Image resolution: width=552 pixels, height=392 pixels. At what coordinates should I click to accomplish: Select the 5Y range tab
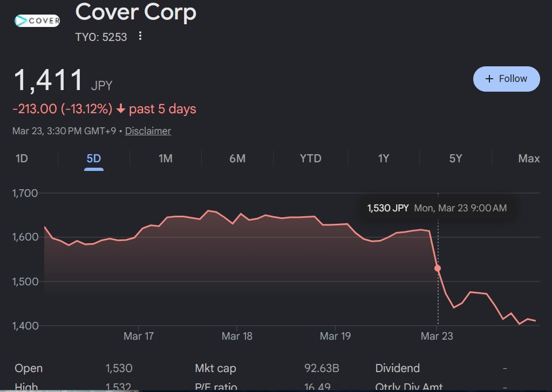(x=455, y=159)
